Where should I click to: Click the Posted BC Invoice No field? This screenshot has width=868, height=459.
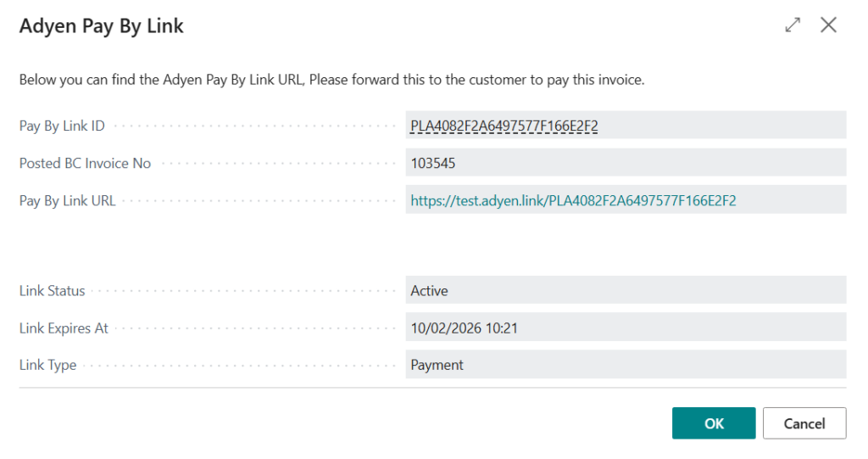pyautogui.click(x=626, y=163)
